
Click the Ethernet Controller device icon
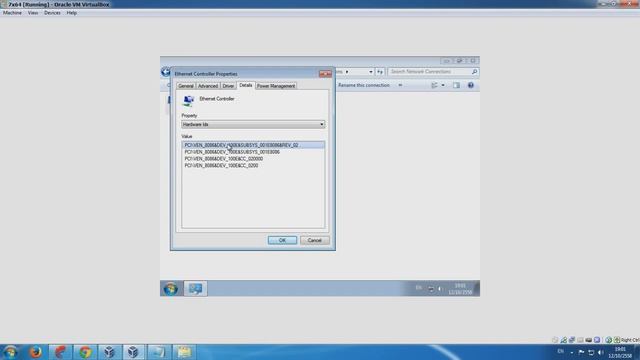pyautogui.click(x=188, y=100)
